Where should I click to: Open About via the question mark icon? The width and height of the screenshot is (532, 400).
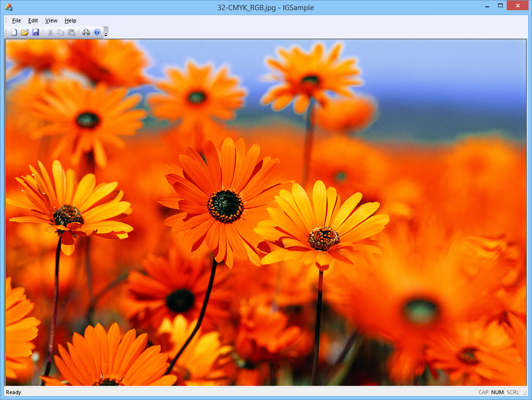pyautogui.click(x=97, y=32)
